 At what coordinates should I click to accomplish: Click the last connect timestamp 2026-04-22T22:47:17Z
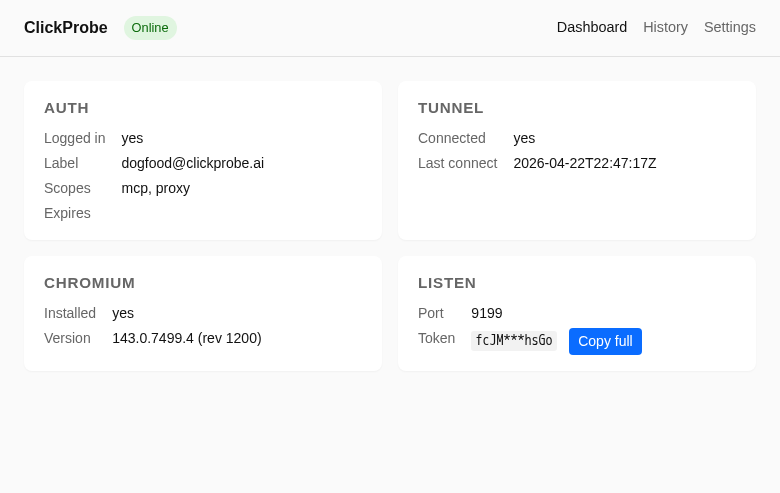tap(585, 163)
